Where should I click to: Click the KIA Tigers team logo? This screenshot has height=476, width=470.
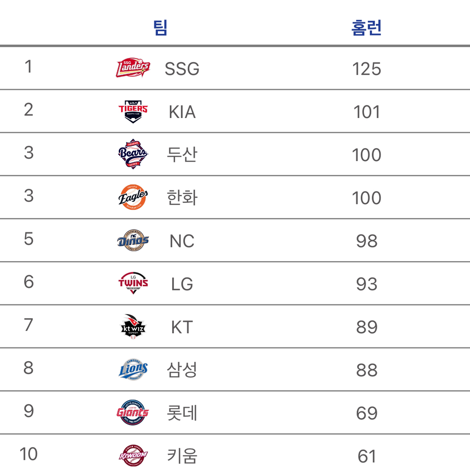(x=133, y=111)
